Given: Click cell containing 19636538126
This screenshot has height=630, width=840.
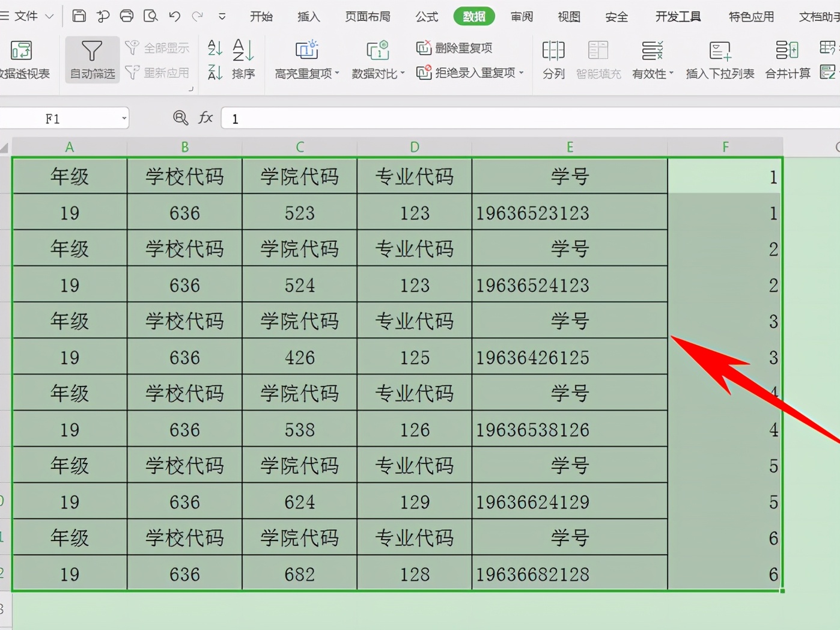Looking at the screenshot, I should point(570,430).
